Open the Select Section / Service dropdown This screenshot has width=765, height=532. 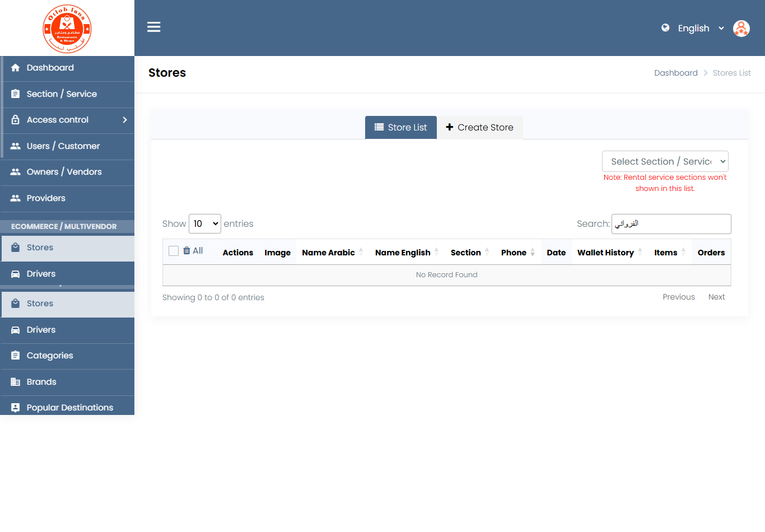[x=665, y=161]
